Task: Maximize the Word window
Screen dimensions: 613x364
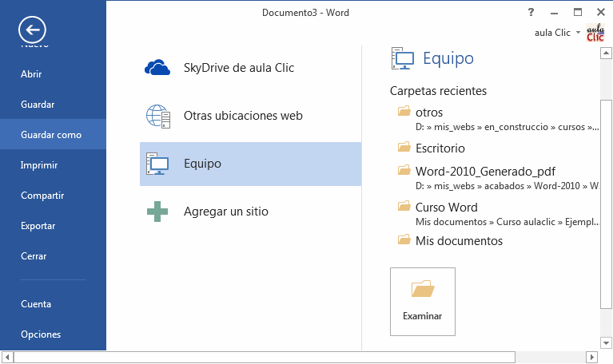Action: tap(578, 12)
